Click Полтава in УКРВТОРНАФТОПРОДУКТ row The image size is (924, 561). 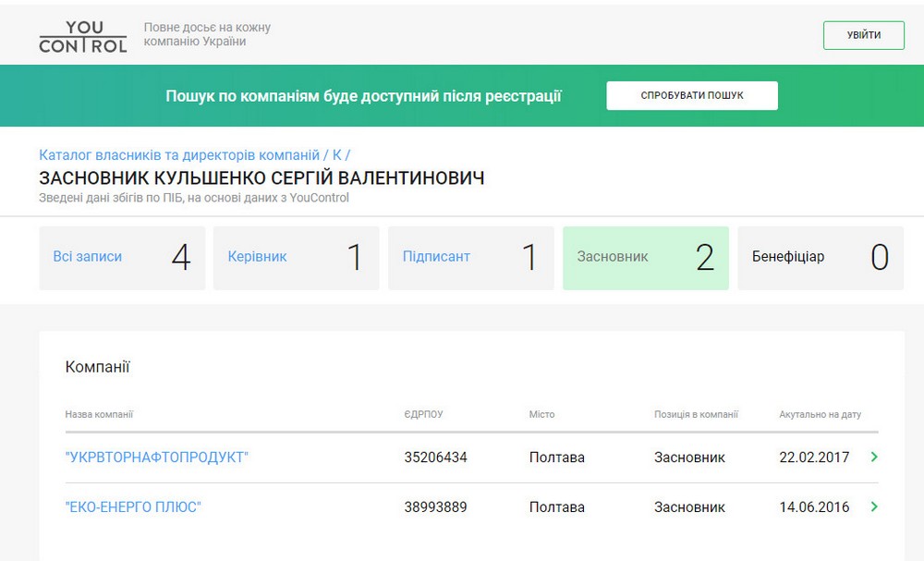[557, 457]
